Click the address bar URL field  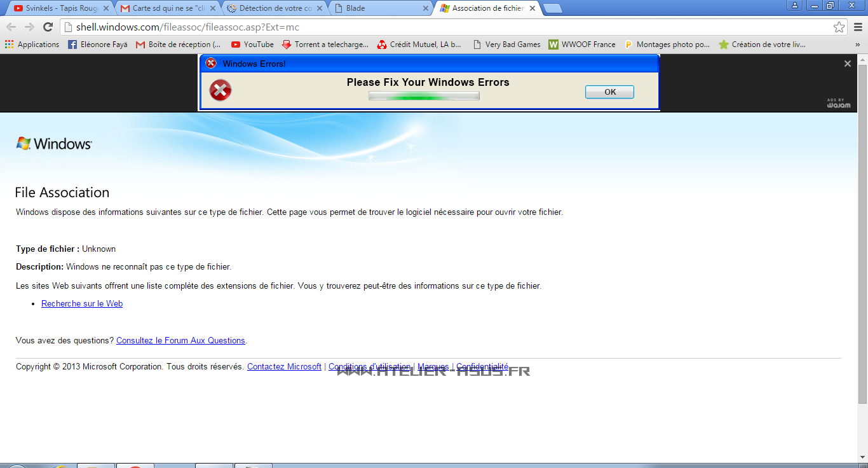click(x=445, y=27)
